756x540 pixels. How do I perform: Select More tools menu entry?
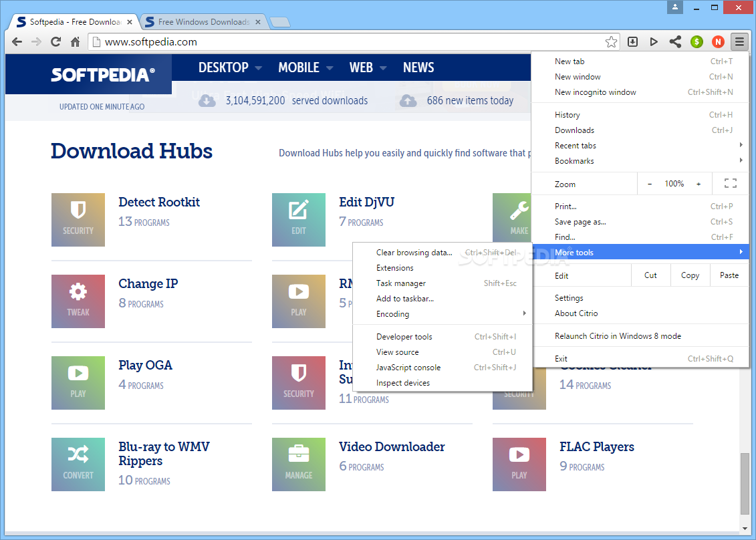point(640,252)
